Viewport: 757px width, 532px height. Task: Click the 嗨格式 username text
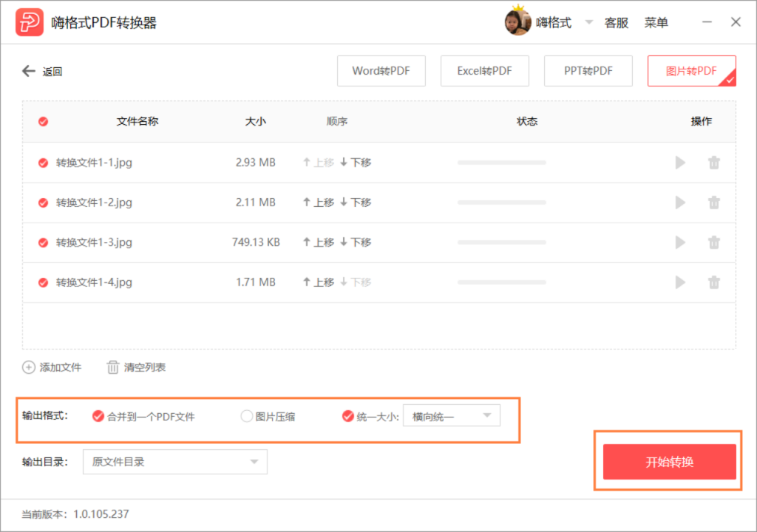(x=553, y=23)
